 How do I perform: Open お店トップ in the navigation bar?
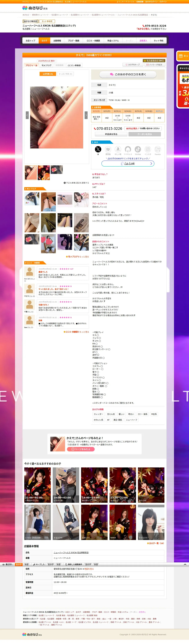30,40
